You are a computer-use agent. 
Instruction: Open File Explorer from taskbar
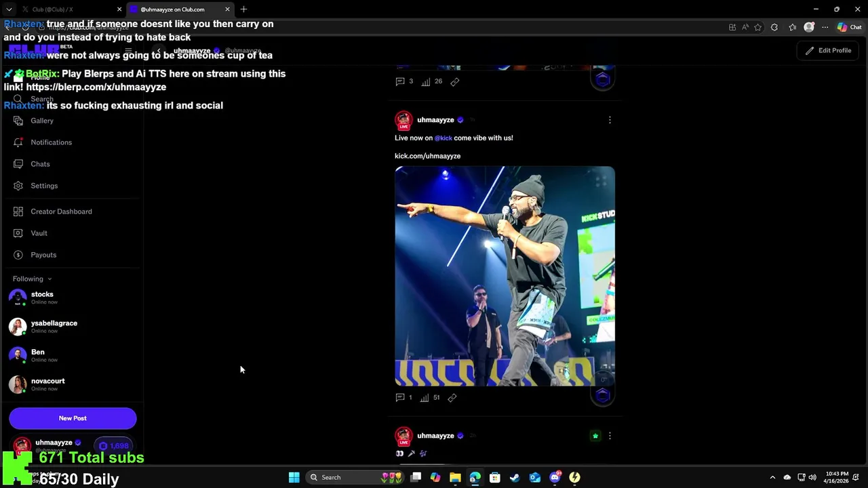point(455,477)
